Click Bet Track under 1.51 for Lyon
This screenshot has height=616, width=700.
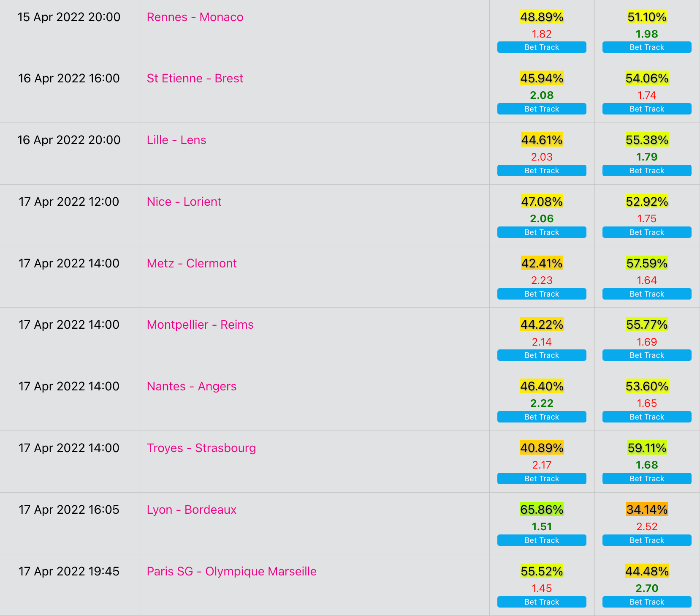point(542,540)
